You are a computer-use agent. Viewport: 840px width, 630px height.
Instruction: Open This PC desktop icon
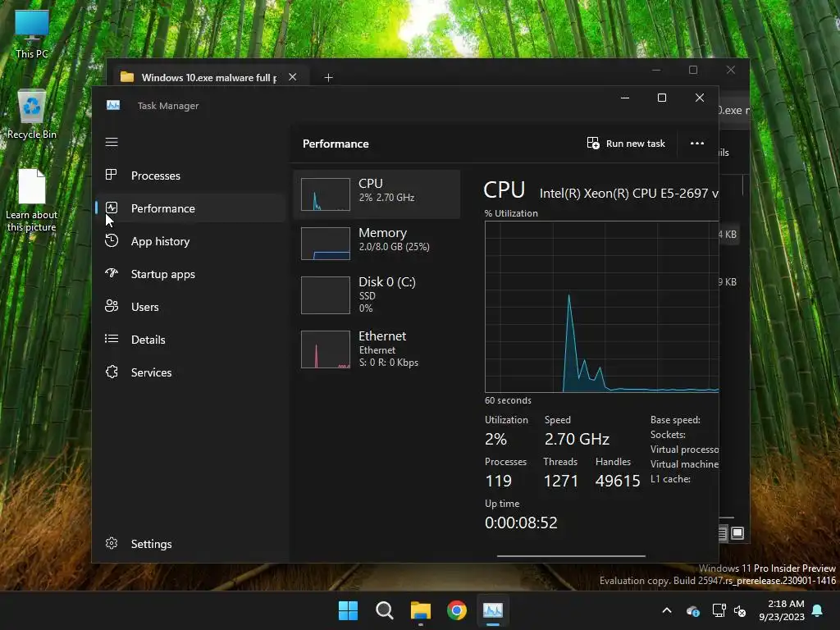coord(32,34)
